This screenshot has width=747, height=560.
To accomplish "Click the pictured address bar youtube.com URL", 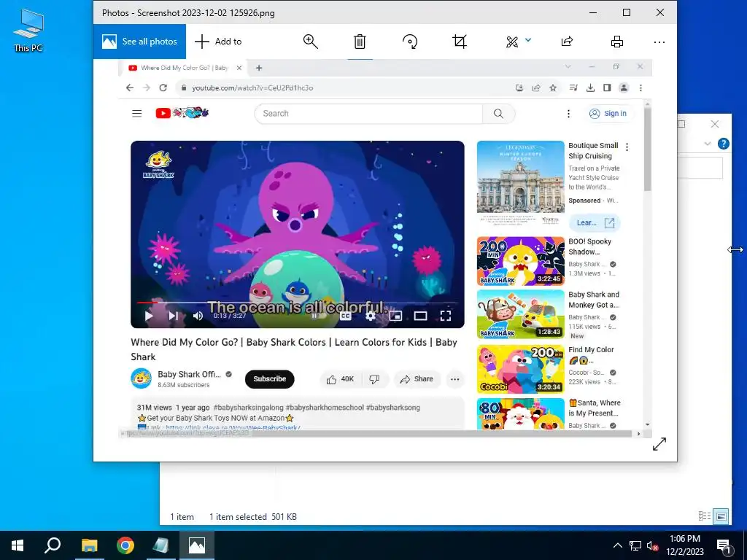I will tap(252, 87).
